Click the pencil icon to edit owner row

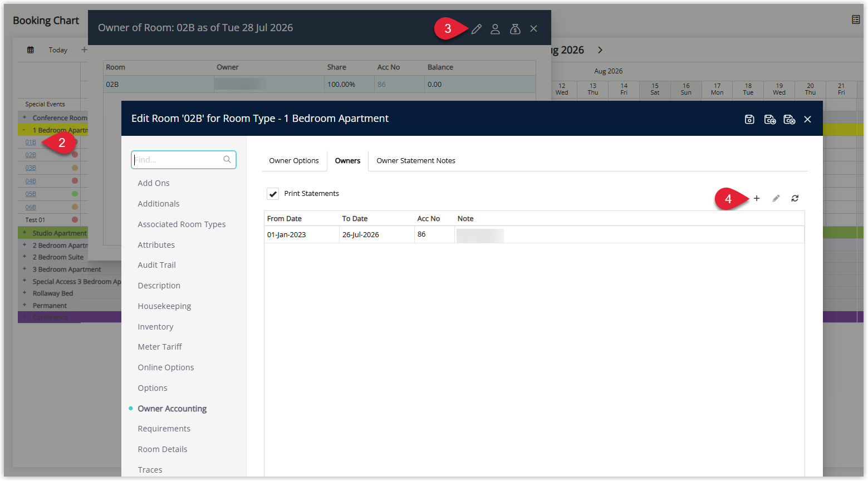(x=776, y=198)
